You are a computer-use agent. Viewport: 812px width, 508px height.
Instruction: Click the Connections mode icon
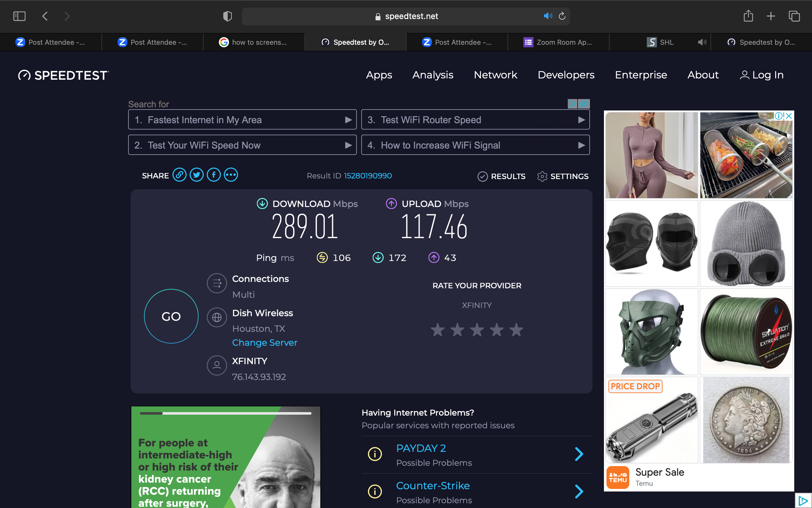[x=217, y=283]
